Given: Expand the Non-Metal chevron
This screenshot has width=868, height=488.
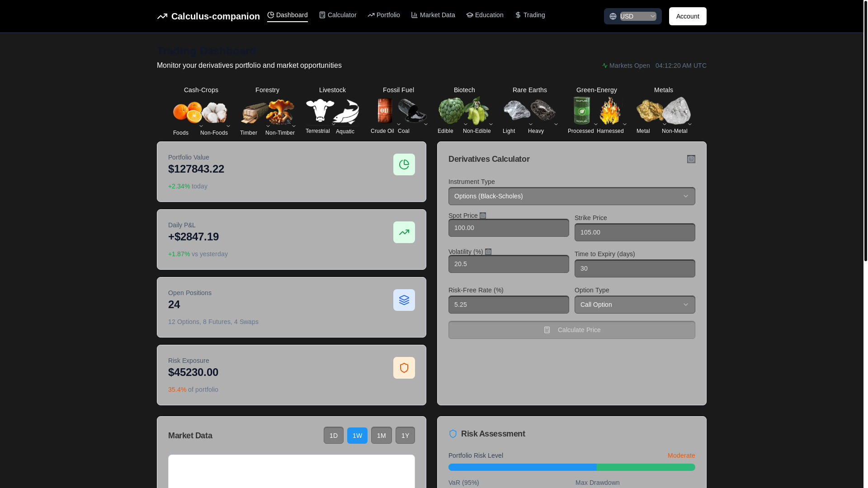Looking at the screenshot, I should coord(690,124).
